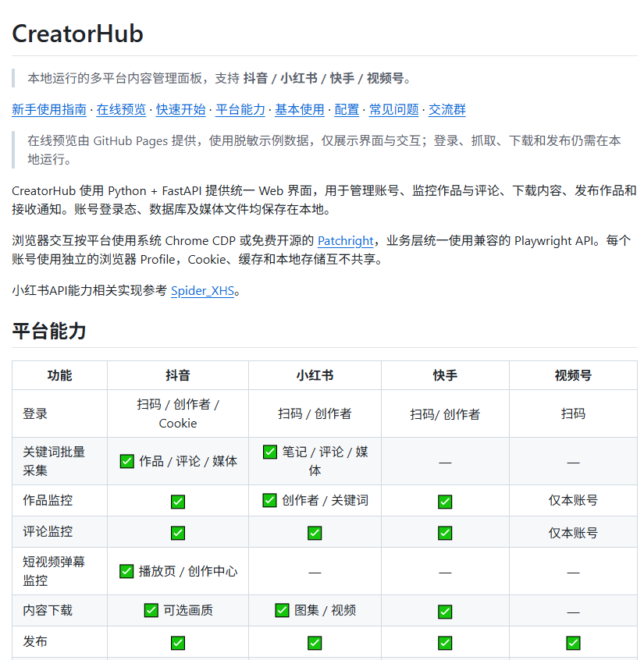Click the green check before 播放页 / 创作中心
This screenshot has width=644, height=660.
126,571
